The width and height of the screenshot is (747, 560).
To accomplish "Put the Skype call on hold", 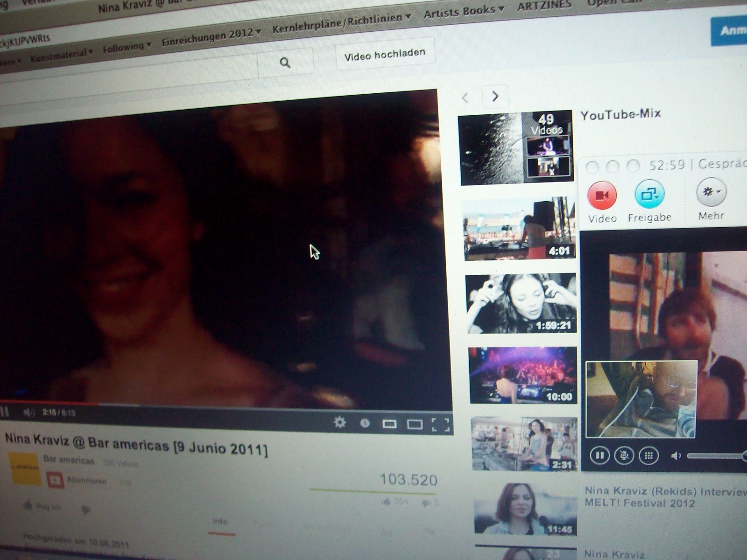I will tap(599, 455).
